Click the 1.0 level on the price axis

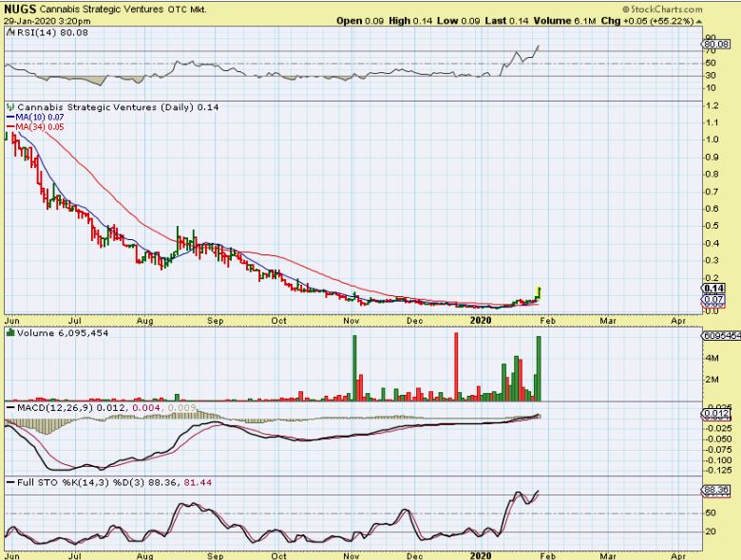(x=712, y=140)
